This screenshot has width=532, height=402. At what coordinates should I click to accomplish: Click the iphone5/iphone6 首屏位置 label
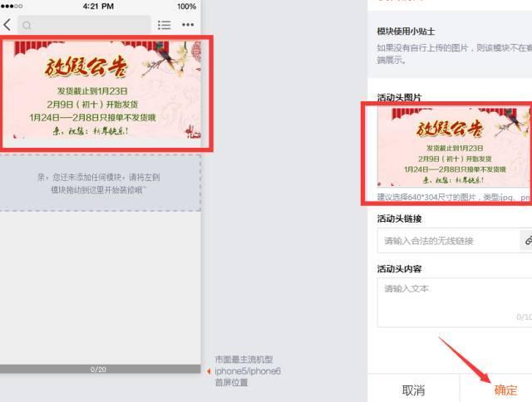coord(248,370)
